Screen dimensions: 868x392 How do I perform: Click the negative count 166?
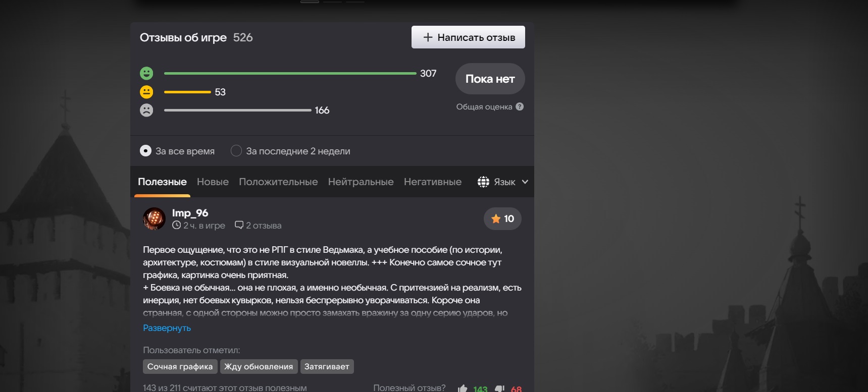click(322, 110)
